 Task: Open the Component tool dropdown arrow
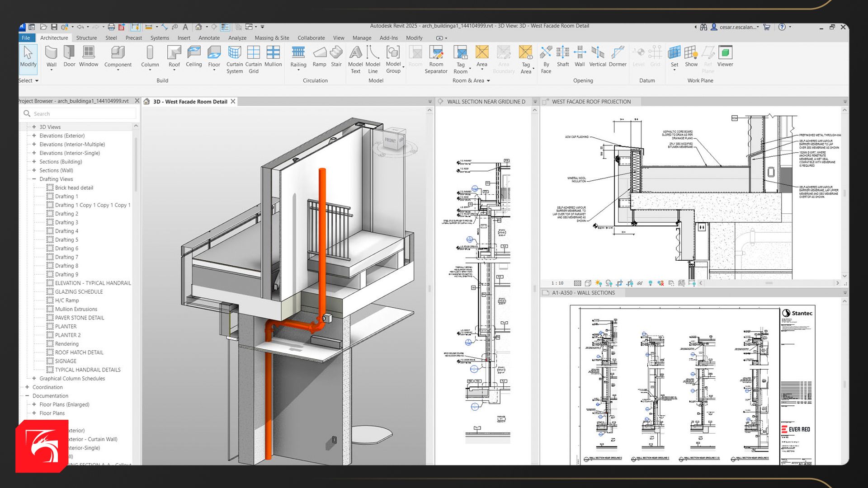tap(118, 70)
